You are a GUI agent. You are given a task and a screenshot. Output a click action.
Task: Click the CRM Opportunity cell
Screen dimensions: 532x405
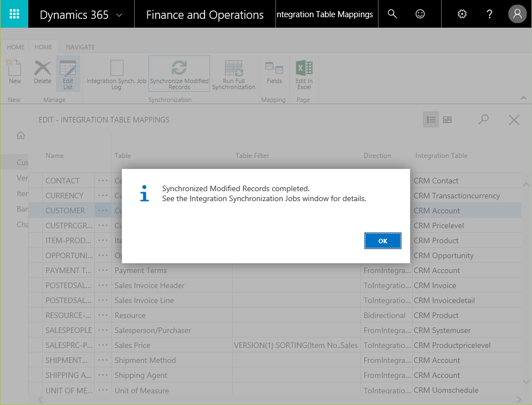click(467, 255)
